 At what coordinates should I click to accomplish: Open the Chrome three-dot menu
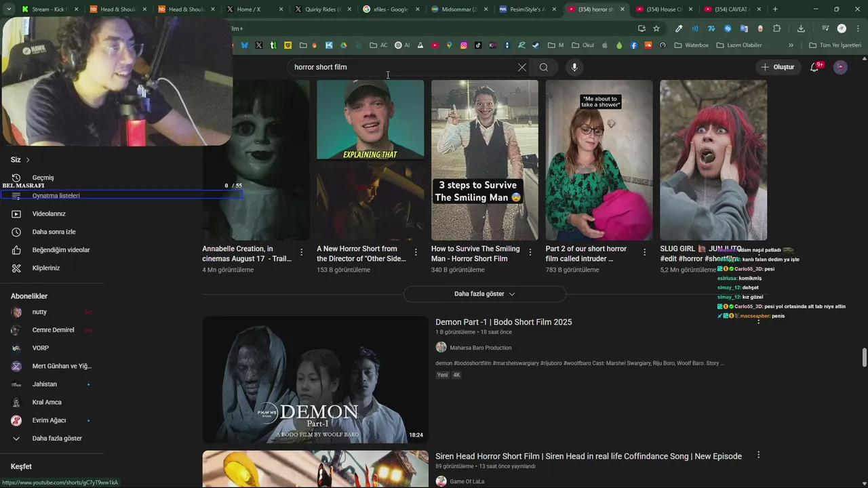(x=858, y=28)
